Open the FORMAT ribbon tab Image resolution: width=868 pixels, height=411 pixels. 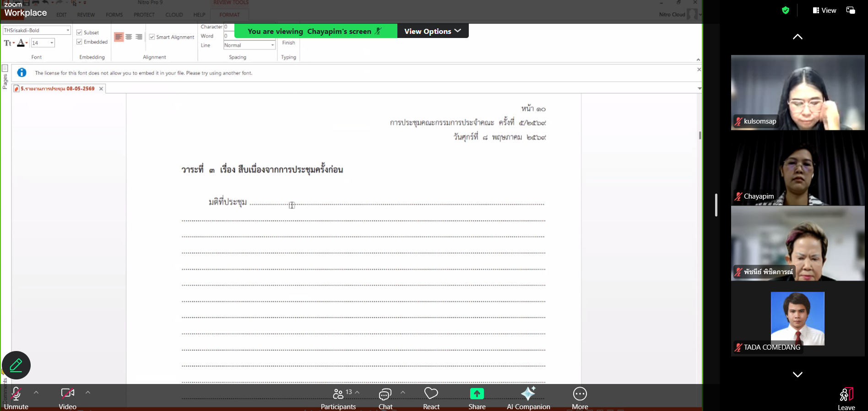point(229,15)
